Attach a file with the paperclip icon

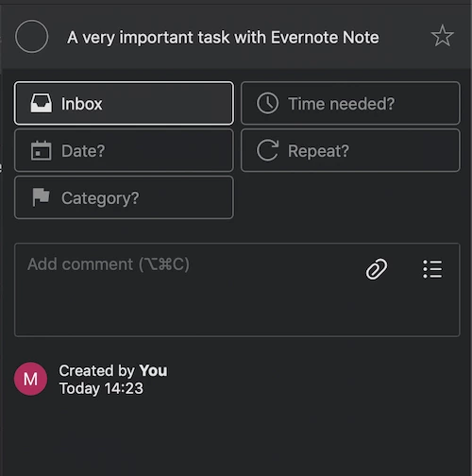377,269
